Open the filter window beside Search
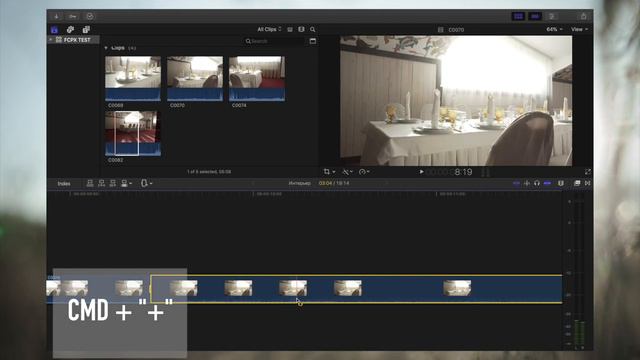This screenshot has height=360, width=640. [313, 41]
